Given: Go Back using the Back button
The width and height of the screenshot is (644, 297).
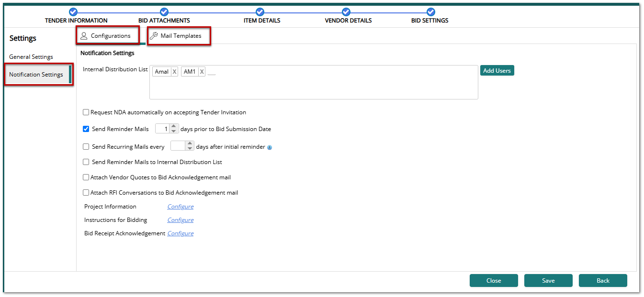Looking at the screenshot, I should coord(603,281).
